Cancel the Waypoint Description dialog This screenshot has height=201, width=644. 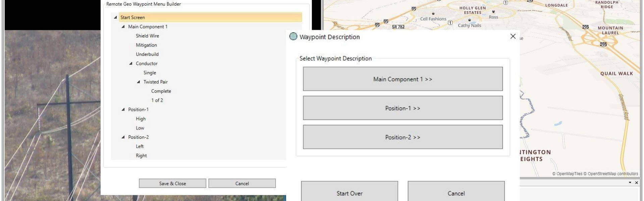456,191
